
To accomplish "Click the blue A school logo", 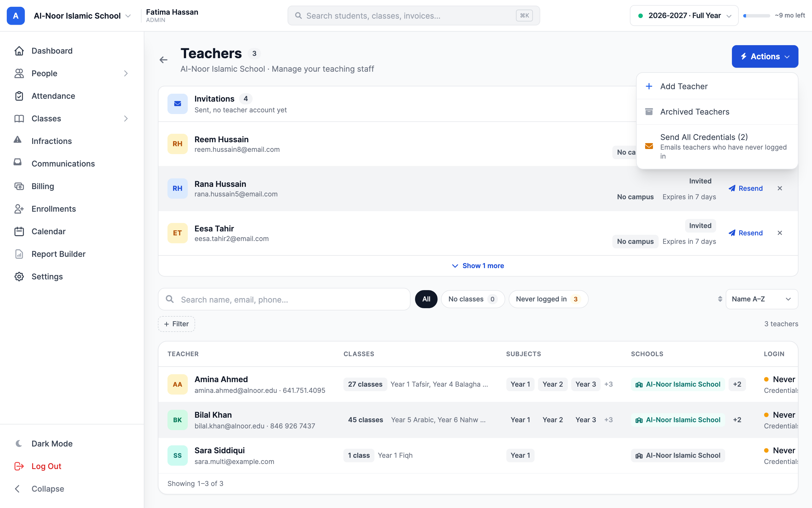I will click(x=16, y=16).
